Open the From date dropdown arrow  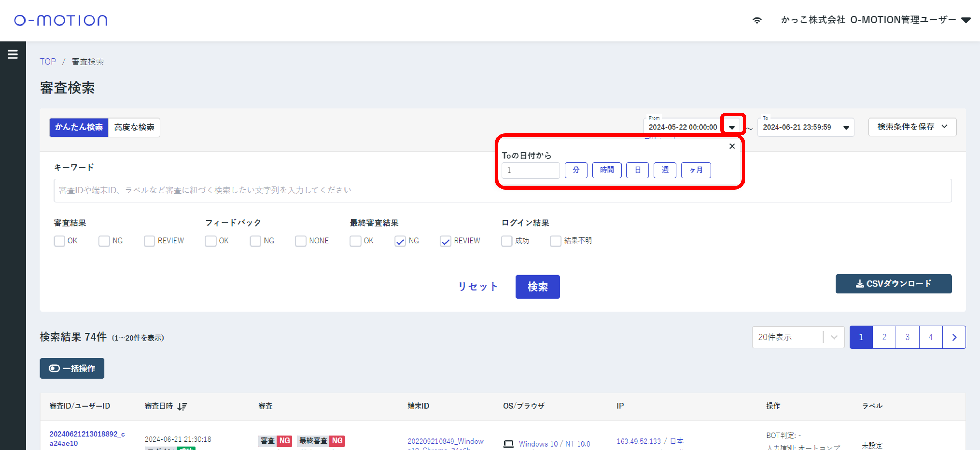coord(732,128)
